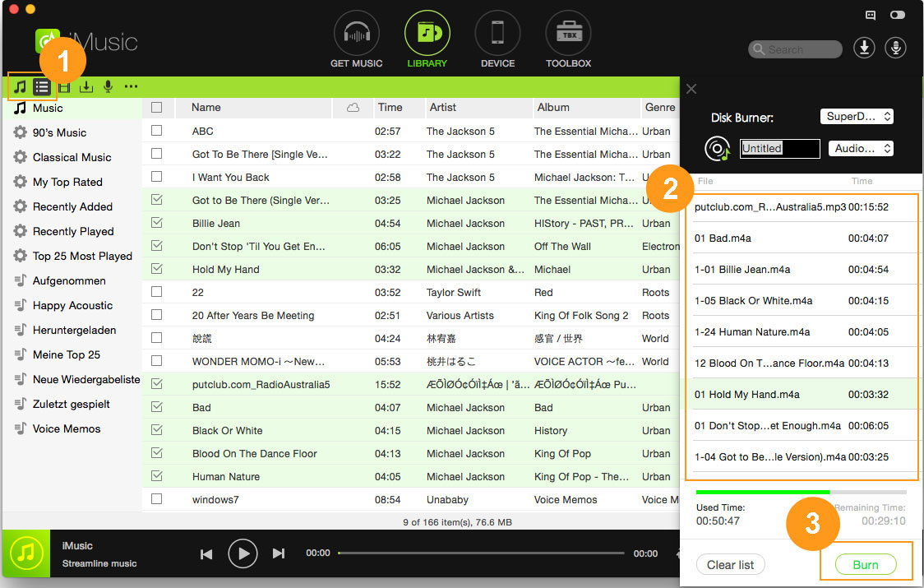The image size is (924, 588).
Task: Open the Recently Added playlist
Action: [x=72, y=207]
